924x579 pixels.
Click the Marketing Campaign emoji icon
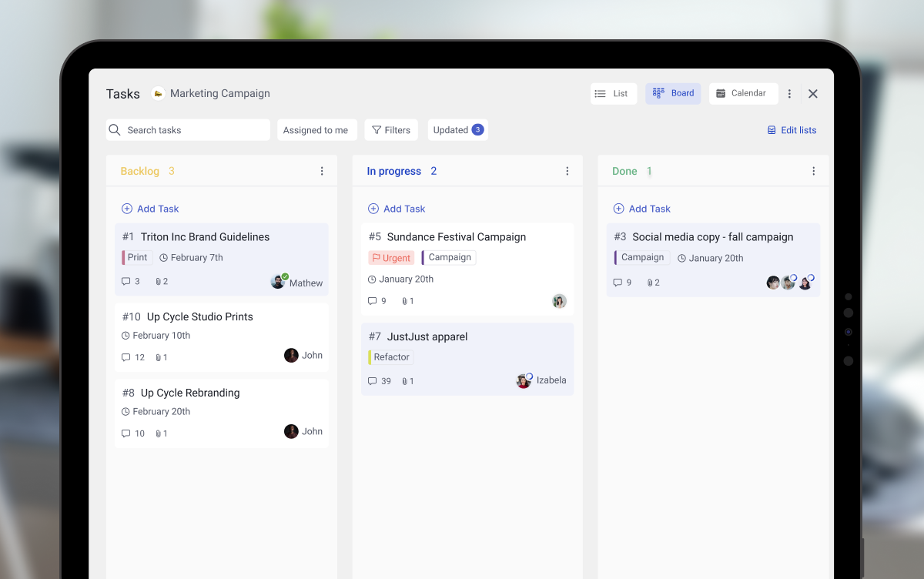[158, 93]
